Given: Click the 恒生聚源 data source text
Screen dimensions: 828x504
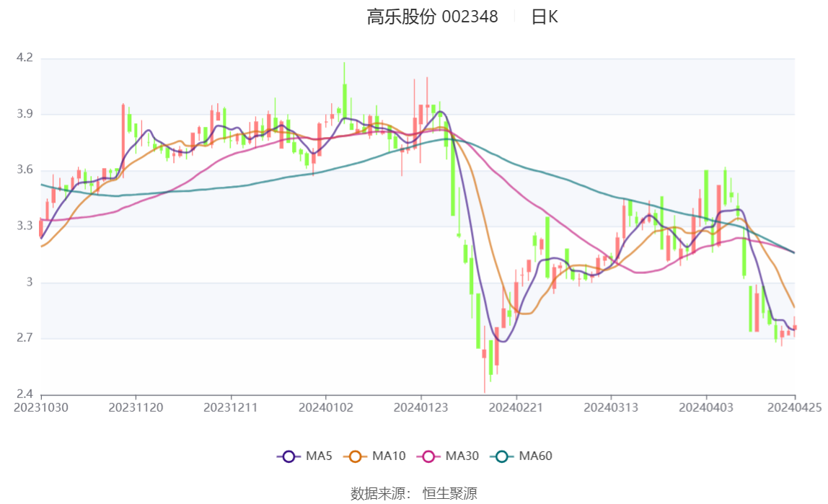Looking at the screenshot, I should (450, 493).
